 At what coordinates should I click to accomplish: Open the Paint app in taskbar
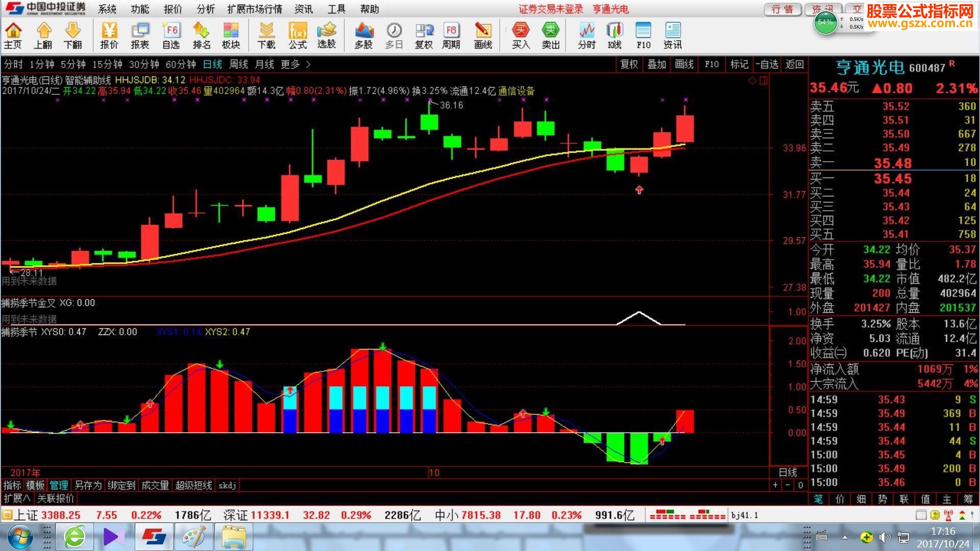pos(193,537)
